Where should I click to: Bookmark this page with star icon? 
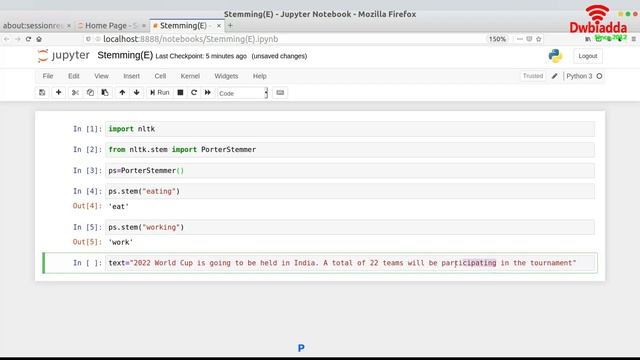coord(539,39)
